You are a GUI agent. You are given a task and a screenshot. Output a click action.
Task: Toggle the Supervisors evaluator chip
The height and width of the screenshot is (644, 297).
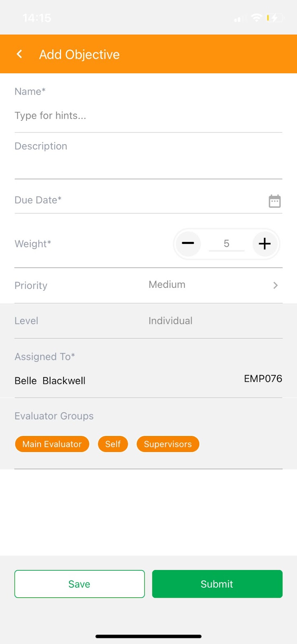(168, 444)
